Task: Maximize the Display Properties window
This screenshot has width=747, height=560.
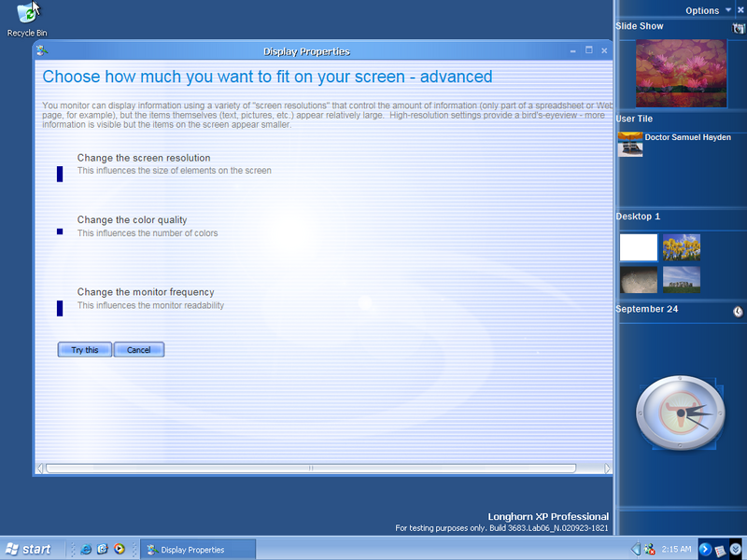Action: (589, 50)
